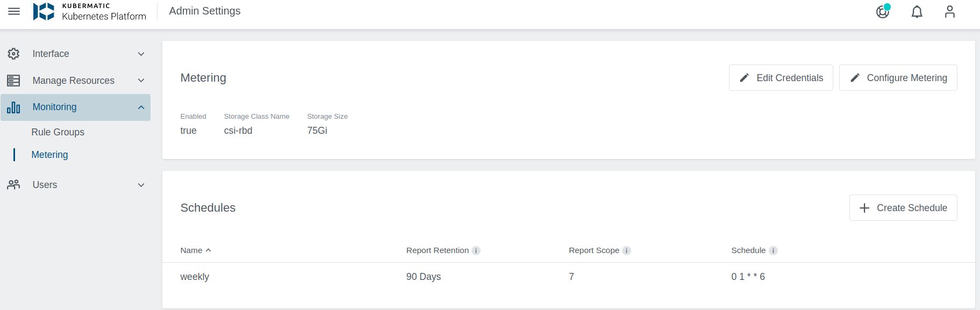
Task: Show the Report Scope info tooltip icon
Action: (626, 250)
